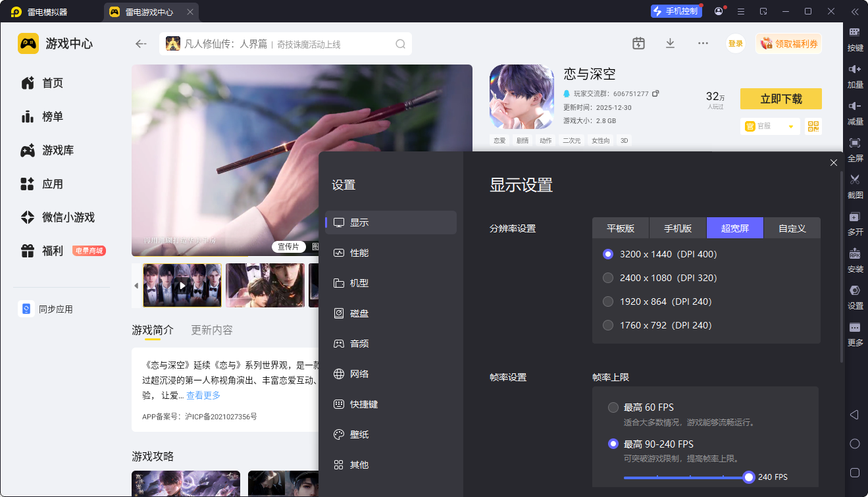
Task: Switch to the 更新内容 tab
Action: coord(212,330)
